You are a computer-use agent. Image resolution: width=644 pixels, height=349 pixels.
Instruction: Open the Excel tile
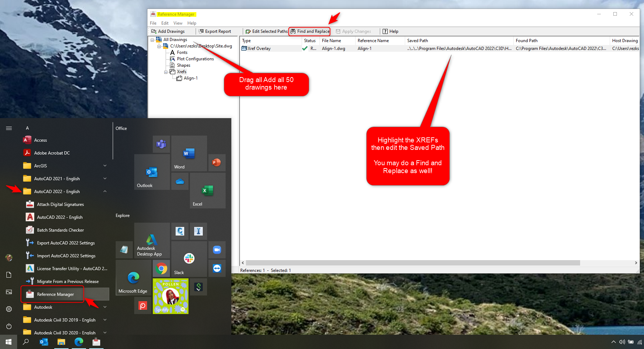tap(208, 190)
